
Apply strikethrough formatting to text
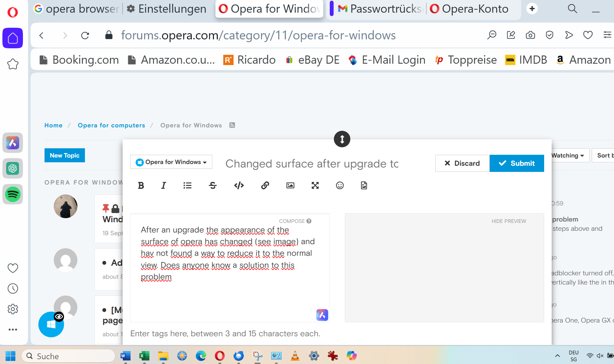pyautogui.click(x=213, y=186)
